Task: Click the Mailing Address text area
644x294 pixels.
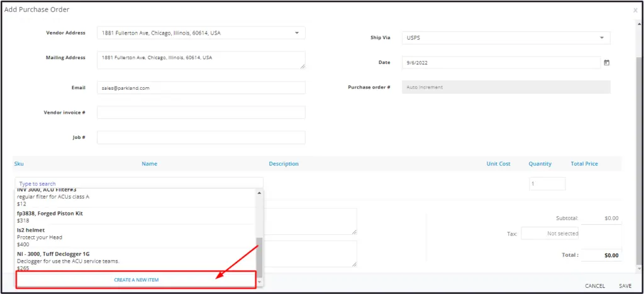Action: click(201, 60)
